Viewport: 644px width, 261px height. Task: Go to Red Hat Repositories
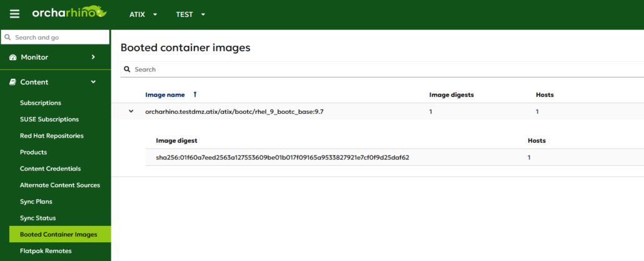tap(51, 136)
